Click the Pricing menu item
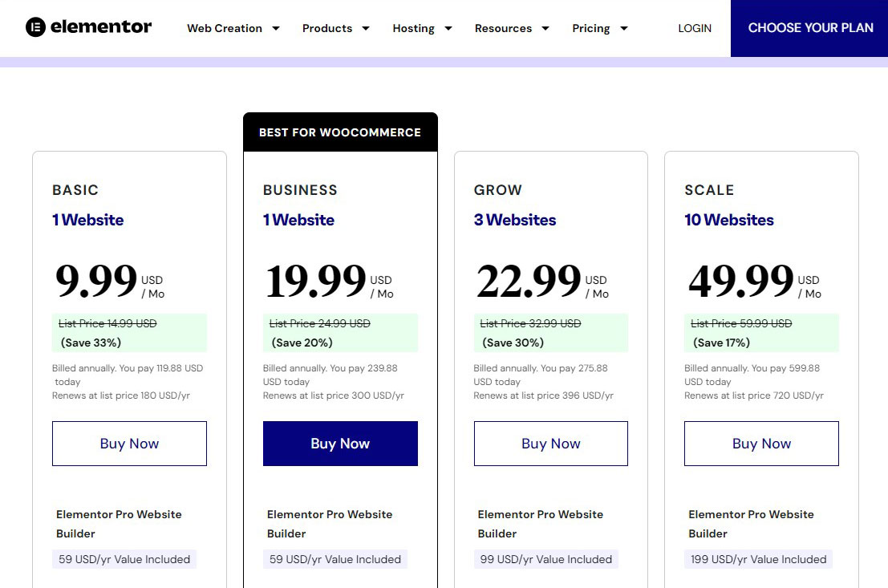 (590, 28)
